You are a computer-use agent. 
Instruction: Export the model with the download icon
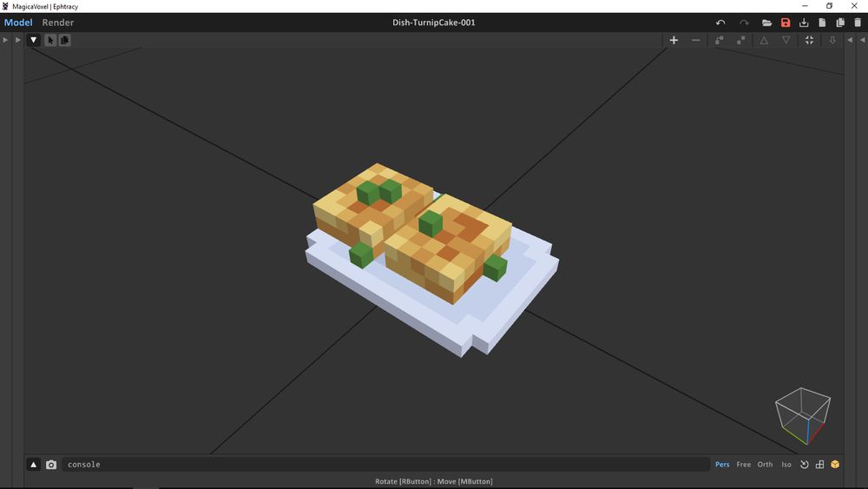point(804,23)
